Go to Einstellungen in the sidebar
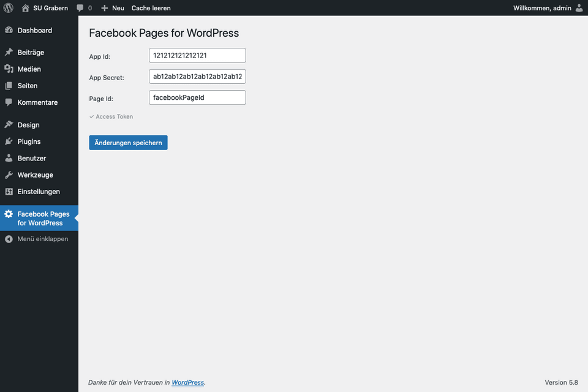 point(39,192)
